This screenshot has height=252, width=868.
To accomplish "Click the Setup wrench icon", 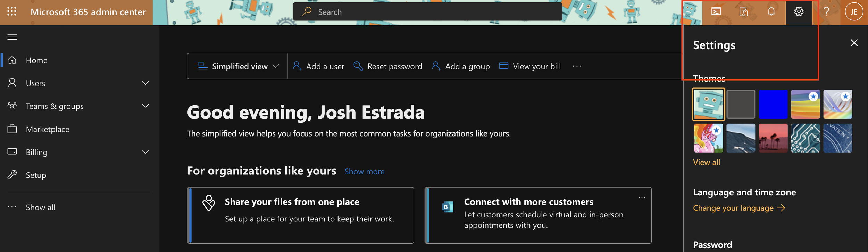I will 12,175.
